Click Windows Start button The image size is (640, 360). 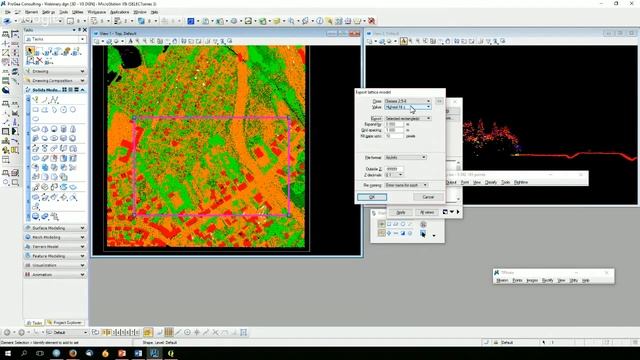pyautogui.click(x=8, y=353)
